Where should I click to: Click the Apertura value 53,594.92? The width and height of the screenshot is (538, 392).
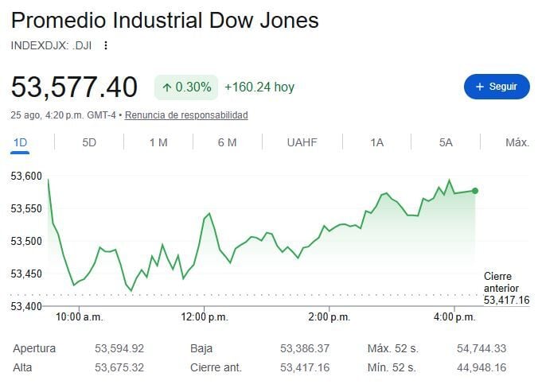[x=119, y=348]
